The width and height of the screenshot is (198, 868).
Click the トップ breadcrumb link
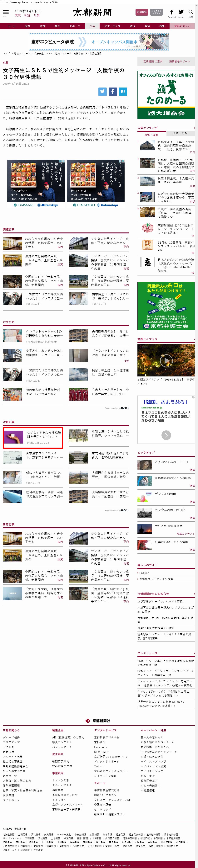[6, 53]
